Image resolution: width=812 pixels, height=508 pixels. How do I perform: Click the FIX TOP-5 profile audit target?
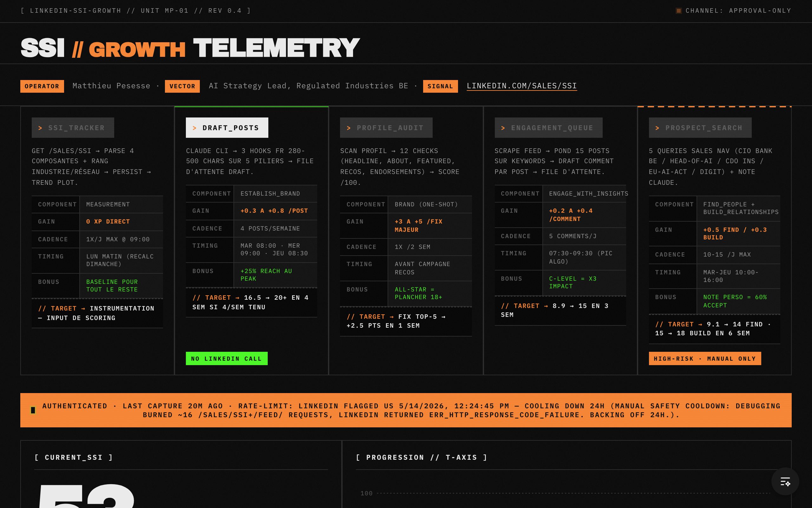[406, 321]
